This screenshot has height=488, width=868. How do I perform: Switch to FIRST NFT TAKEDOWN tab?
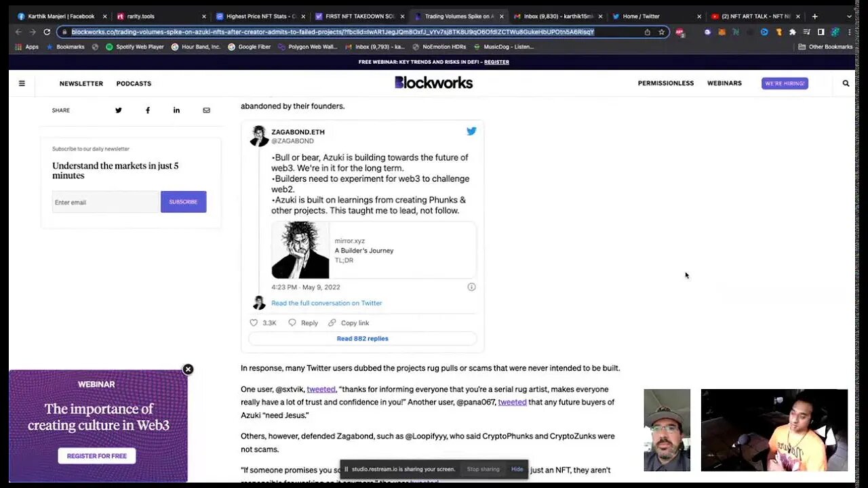point(359,16)
